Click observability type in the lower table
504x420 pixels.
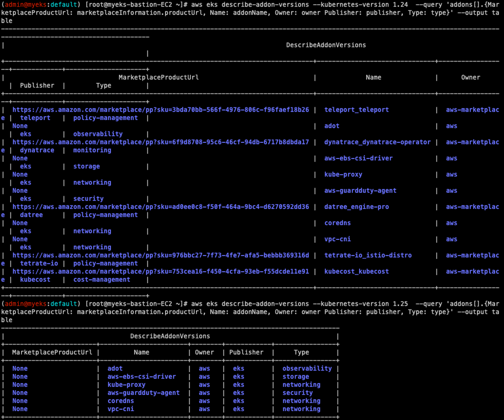coord(307,369)
